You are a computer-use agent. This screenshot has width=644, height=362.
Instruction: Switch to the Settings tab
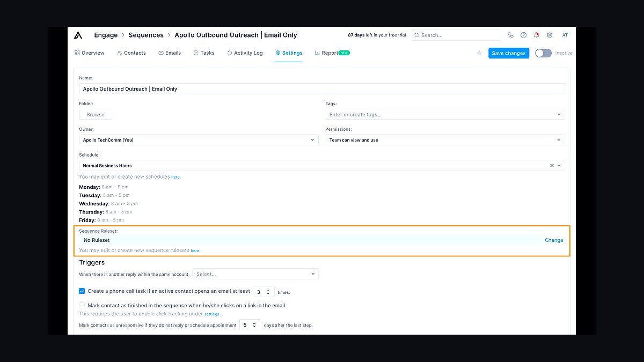tap(289, 53)
